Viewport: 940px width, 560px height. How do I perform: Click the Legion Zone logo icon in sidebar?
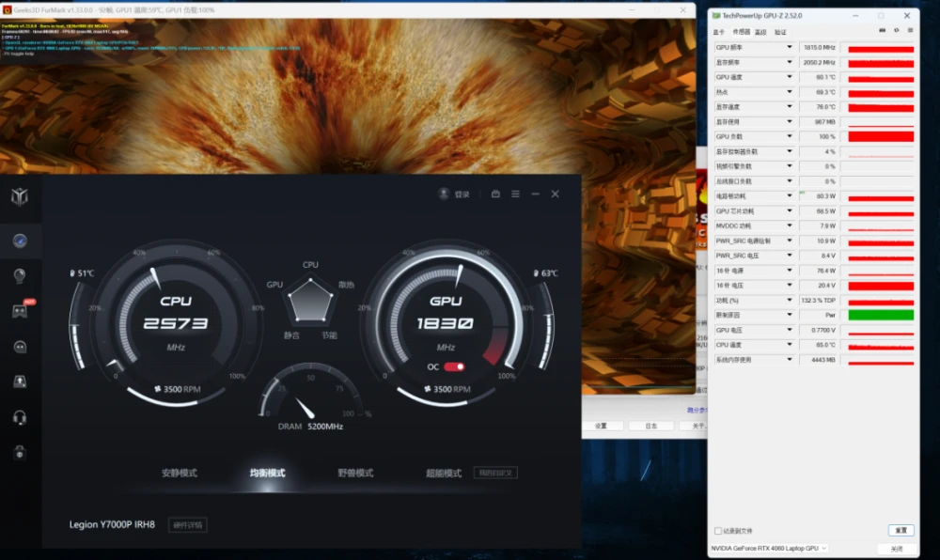(19, 195)
